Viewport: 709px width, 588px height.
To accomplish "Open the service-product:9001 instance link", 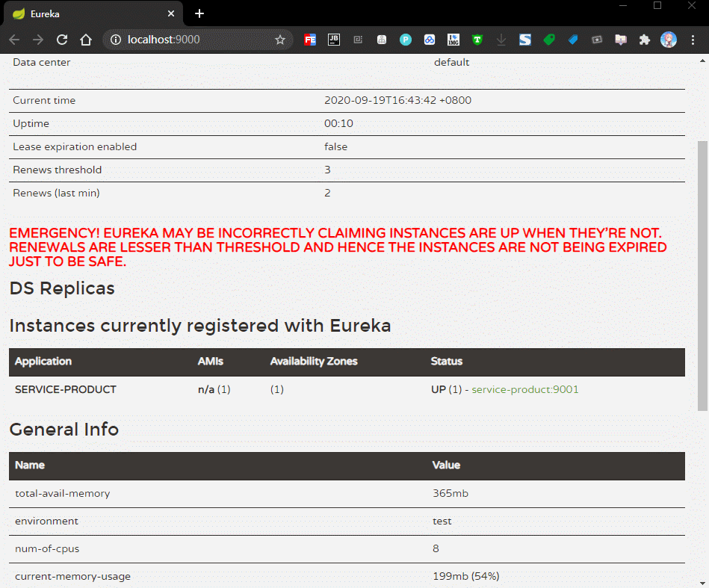I will 525,389.
